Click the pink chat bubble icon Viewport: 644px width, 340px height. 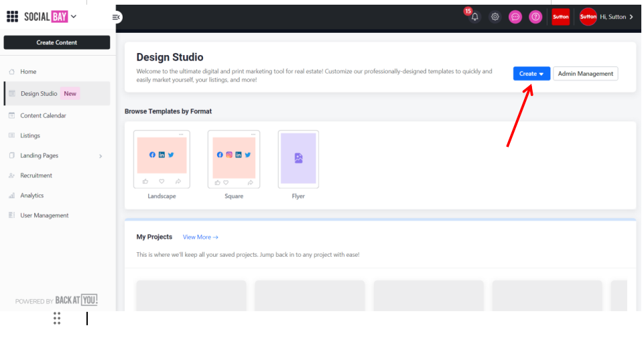coord(515,17)
